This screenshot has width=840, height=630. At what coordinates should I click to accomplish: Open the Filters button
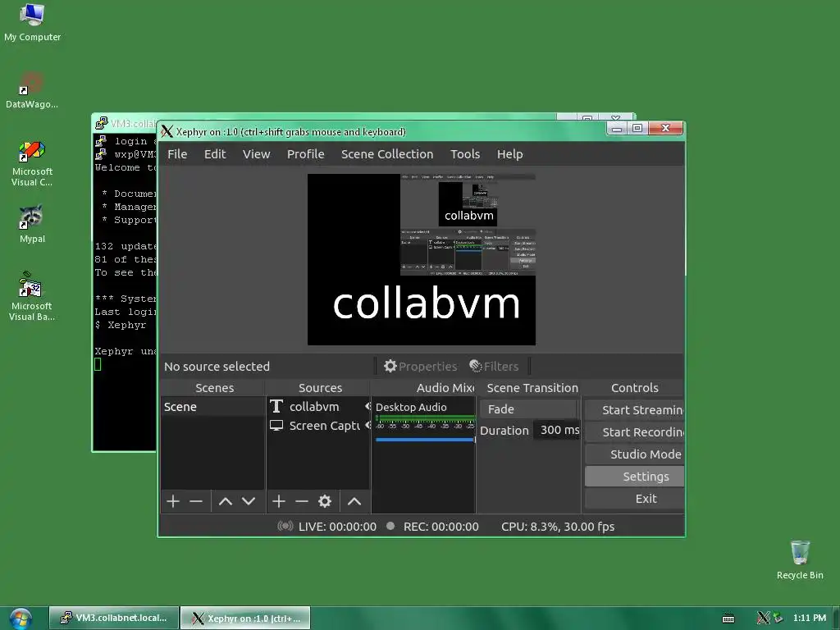[x=494, y=367]
